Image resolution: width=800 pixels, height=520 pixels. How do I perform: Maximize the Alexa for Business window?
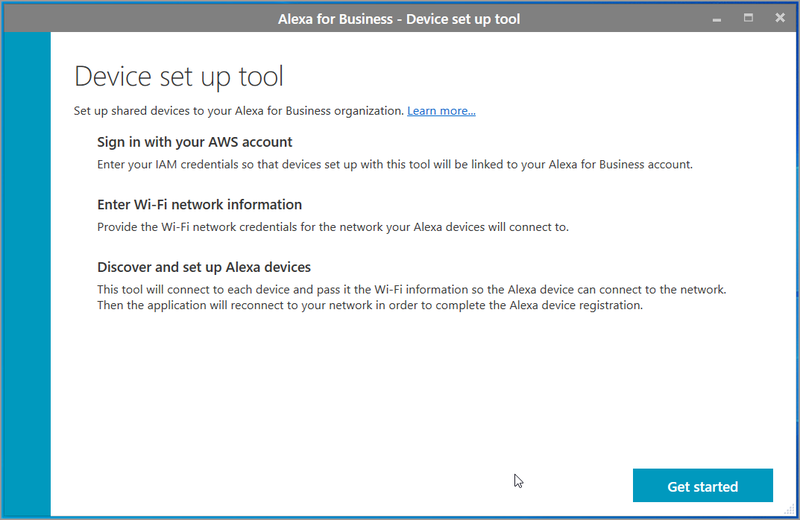pyautogui.click(x=748, y=18)
